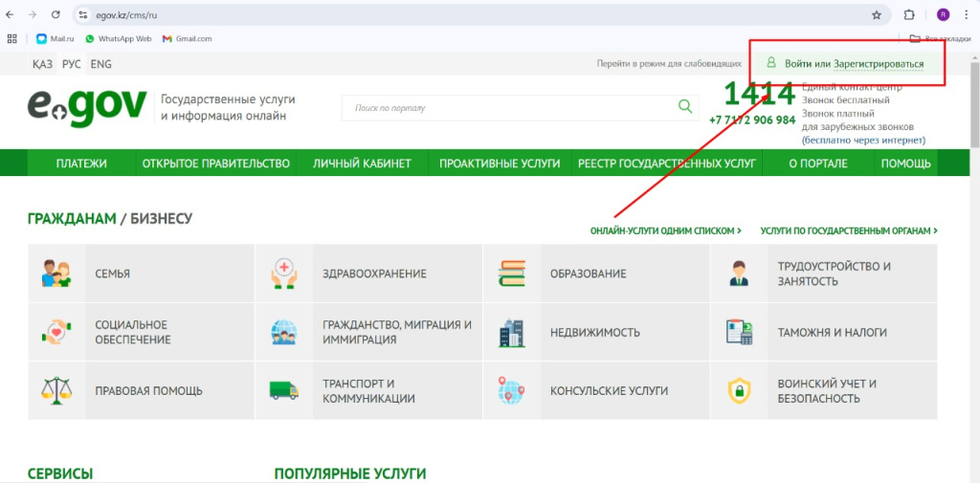
Task: Click the ПОПУЛЯРНЫЕ УСЛУГИ heading
Action: [x=350, y=473]
